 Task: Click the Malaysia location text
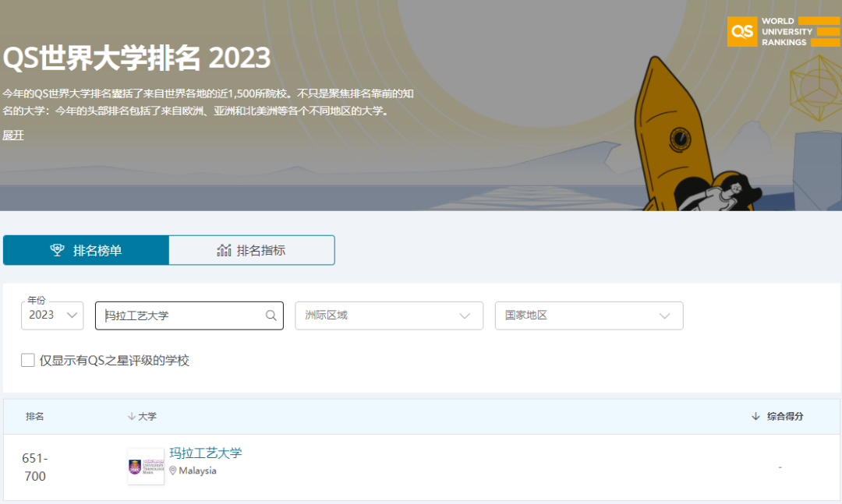click(x=197, y=471)
